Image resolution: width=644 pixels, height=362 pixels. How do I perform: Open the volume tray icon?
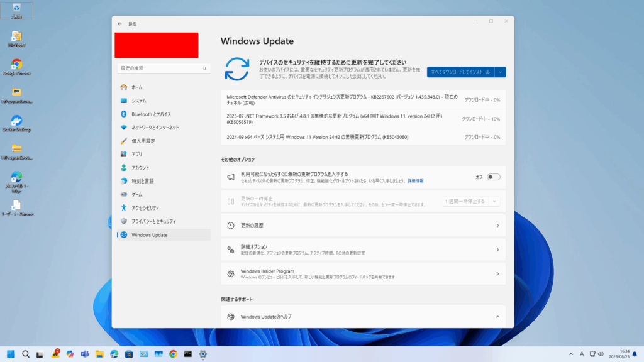[601, 354]
